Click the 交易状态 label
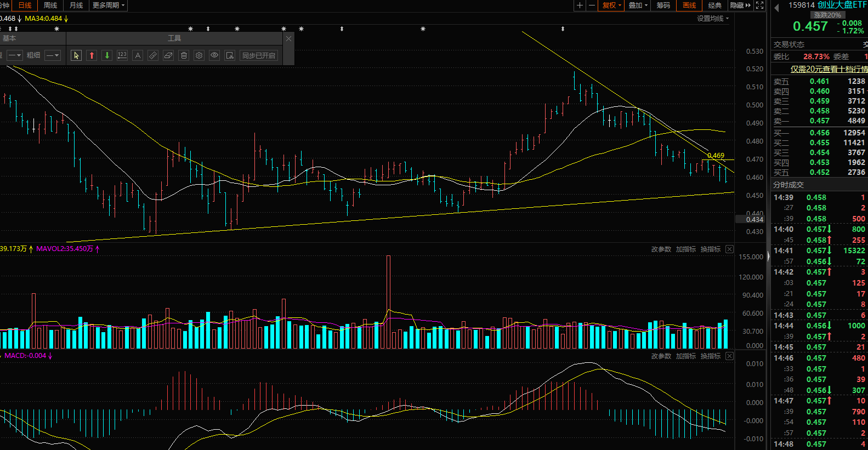 (x=789, y=44)
